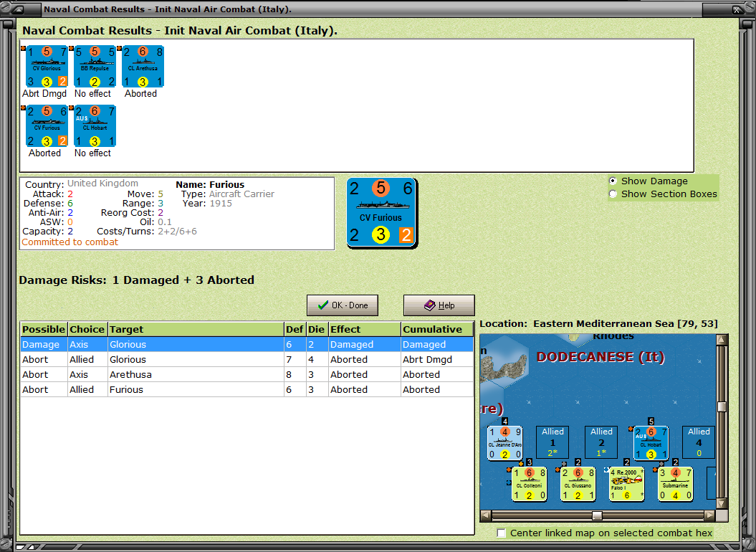Select the Show Section Boxes radio button
756x552 pixels.
(613, 194)
